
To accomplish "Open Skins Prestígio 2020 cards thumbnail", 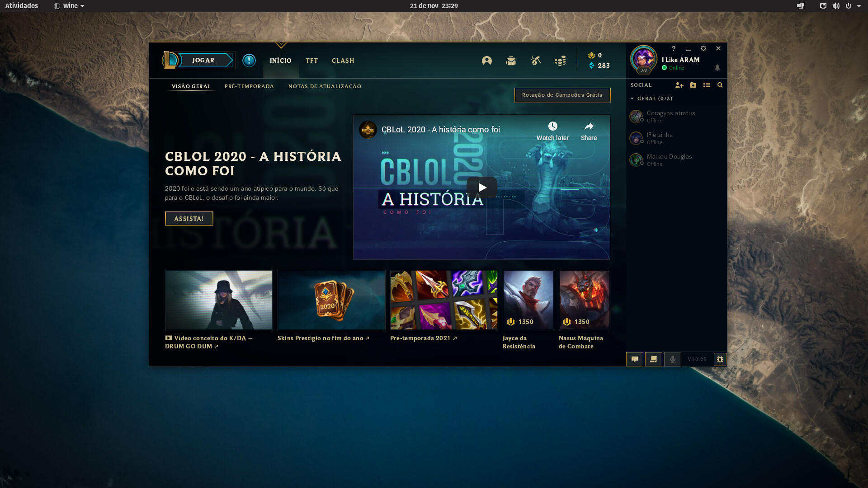I will coord(331,300).
